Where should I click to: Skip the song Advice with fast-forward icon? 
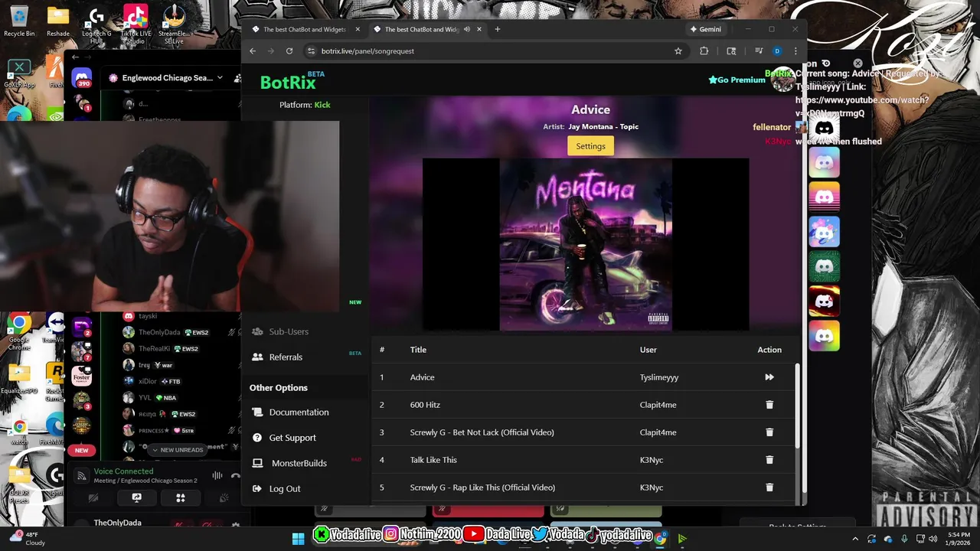769,377
